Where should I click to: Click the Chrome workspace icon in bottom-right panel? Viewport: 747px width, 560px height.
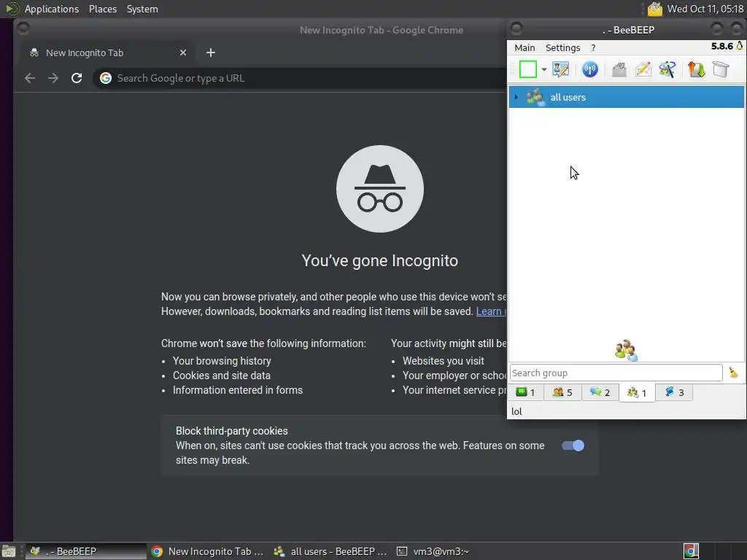coord(691,551)
